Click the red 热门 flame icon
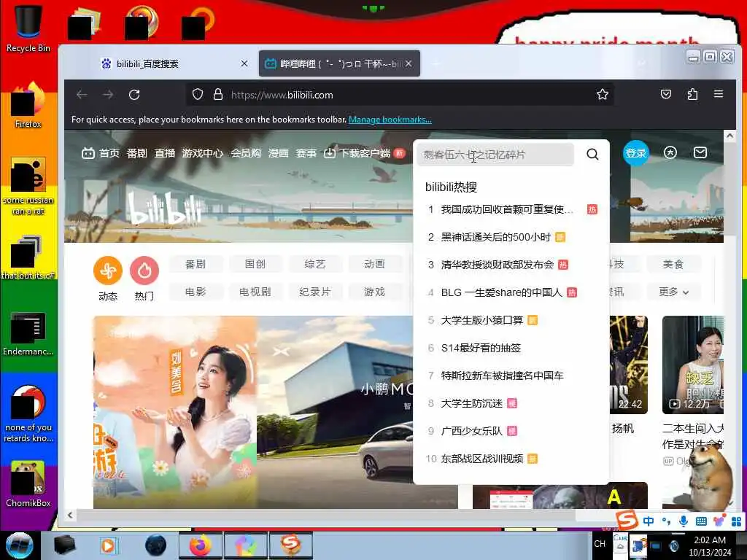The height and width of the screenshot is (560, 747). click(144, 271)
